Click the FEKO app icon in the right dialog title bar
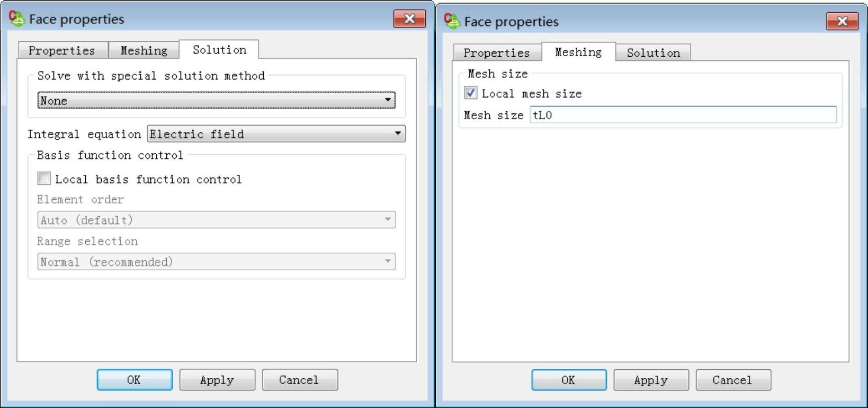Screen dimensions: 868x408 tap(452, 21)
